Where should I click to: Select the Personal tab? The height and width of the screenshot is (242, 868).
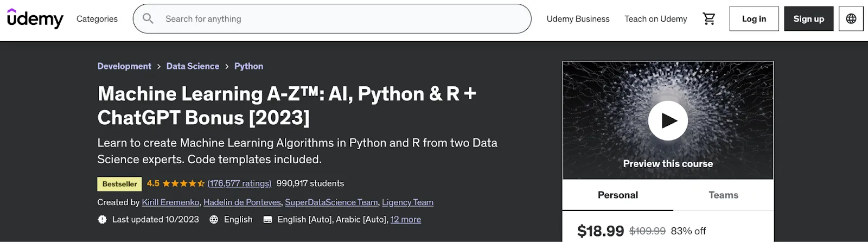pyautogui.click(x=617, y=195)
